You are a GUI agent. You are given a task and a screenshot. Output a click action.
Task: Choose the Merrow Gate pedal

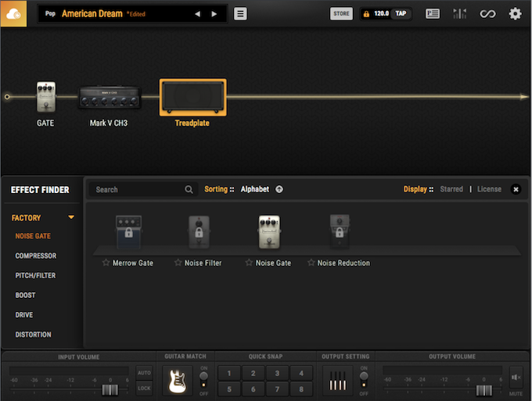tap(128, 232)
